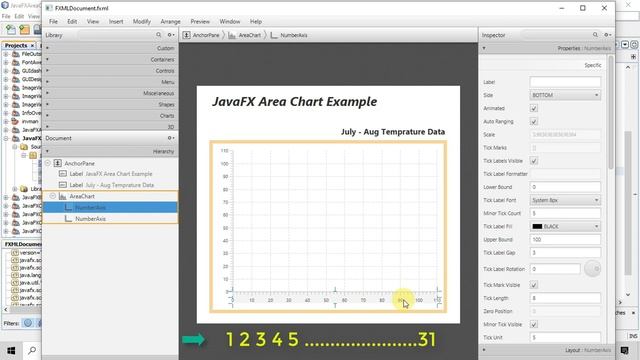Open the Tick Label Font dropdown
The height and width of the screenshot is (360, 640).
[565, 200]
